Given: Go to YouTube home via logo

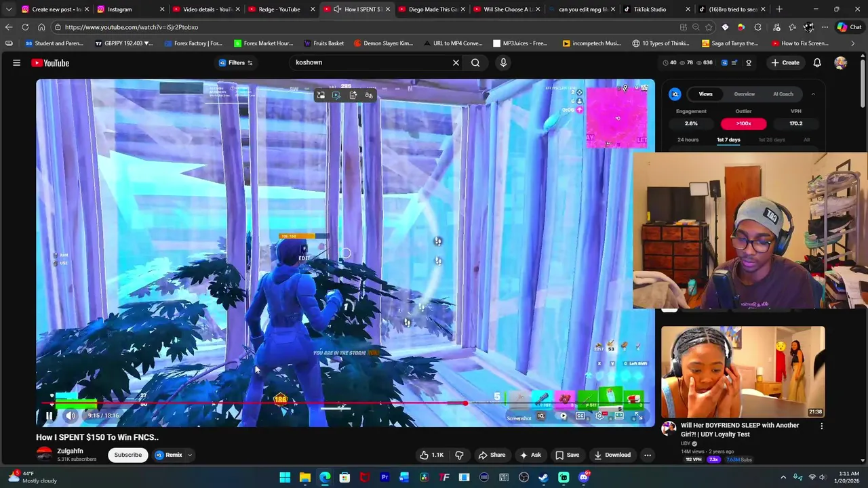Looking at the screenshot, I should [x=50, y=63].
